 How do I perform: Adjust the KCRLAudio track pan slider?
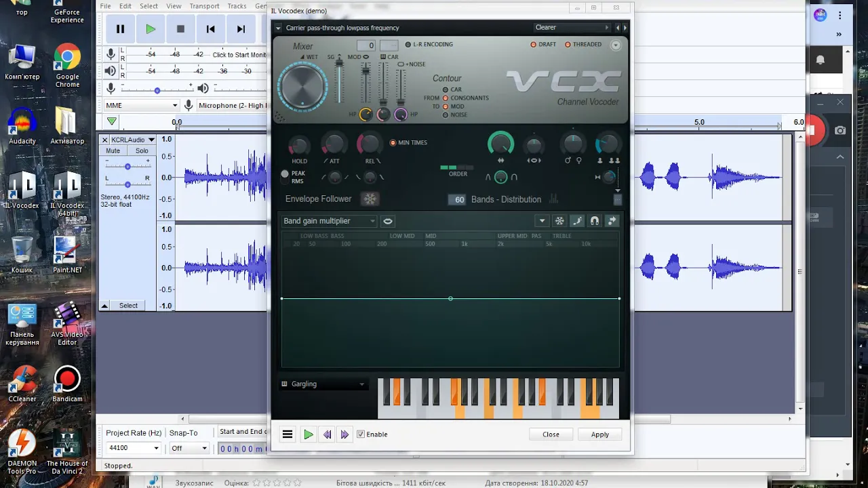(x=127, y=184)
